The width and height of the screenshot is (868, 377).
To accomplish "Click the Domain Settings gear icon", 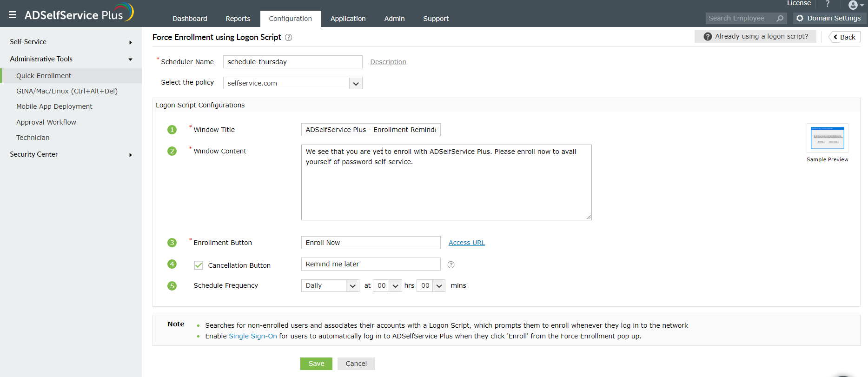I will point(800,18).
